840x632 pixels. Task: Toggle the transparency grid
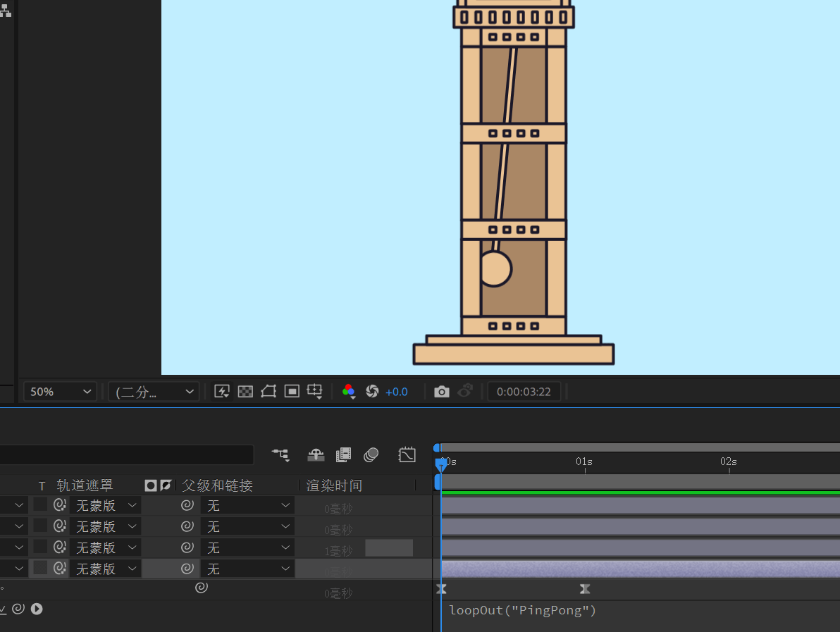245,392
